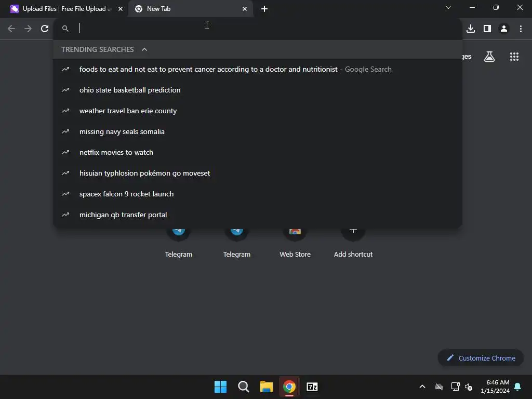Open the Chrome three-dot menu

(521, 29)
